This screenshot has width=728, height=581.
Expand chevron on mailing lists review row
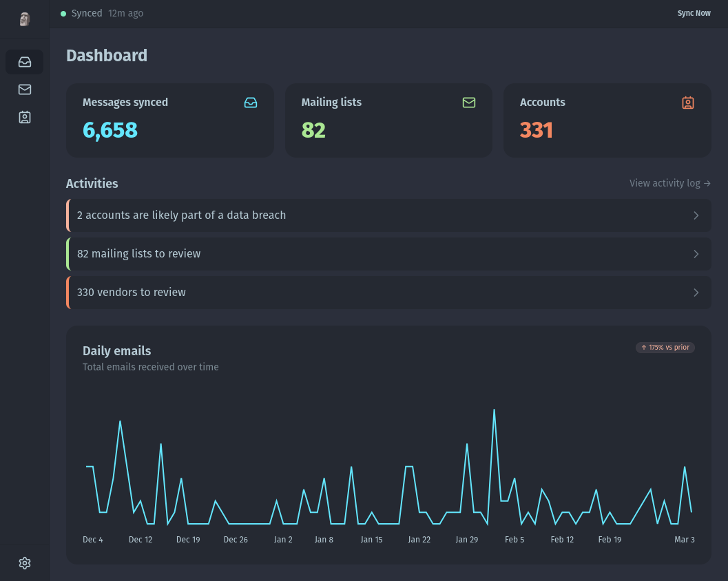pos(696,254)
